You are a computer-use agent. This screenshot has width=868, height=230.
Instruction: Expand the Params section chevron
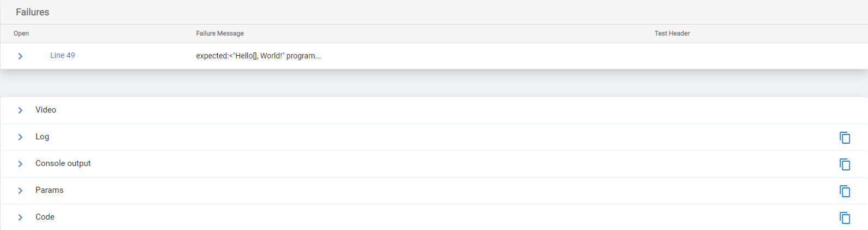point(20,191)
